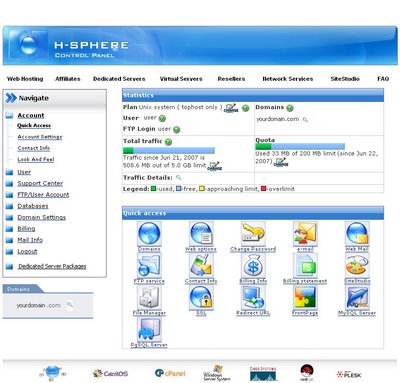This screenshot has height=383, width=400.
Task: Open the Network Services menu item
Action: [x=288, y=79]
